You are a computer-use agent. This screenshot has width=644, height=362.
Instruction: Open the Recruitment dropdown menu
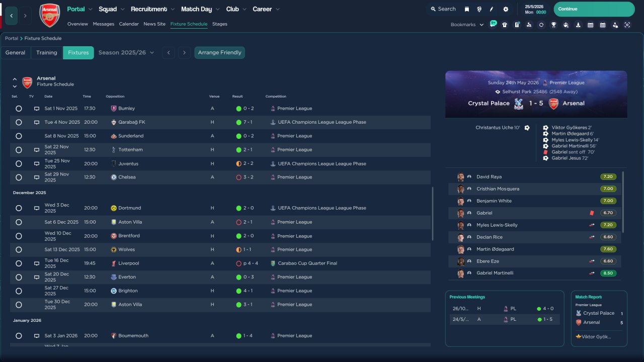point(152,9)
